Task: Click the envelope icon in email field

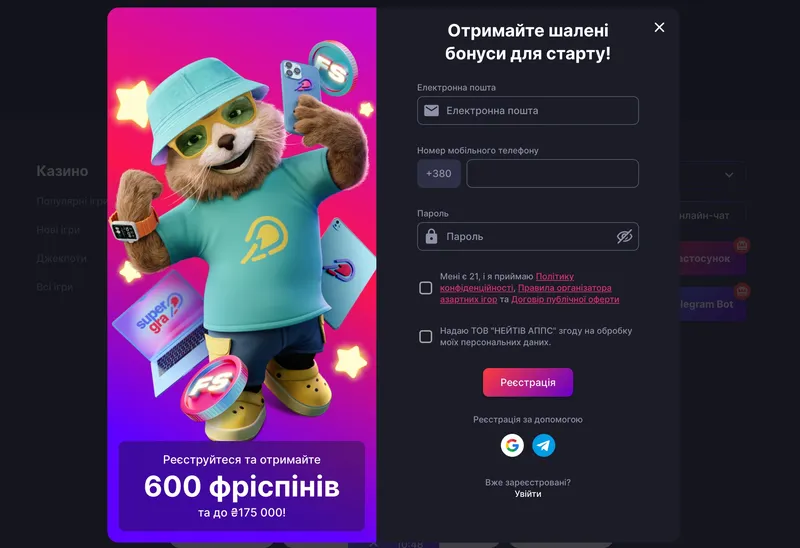Action: pyautogui.click(x=432, y=110)
